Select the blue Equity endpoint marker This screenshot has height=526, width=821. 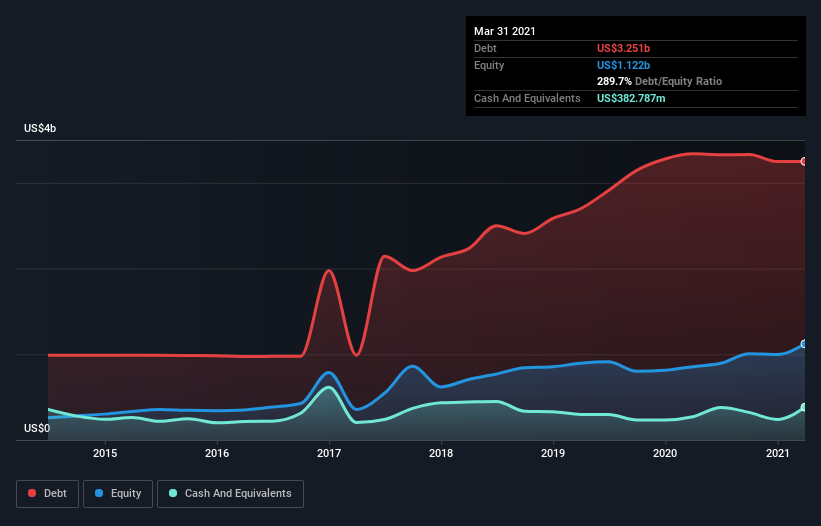click(804, 344)
